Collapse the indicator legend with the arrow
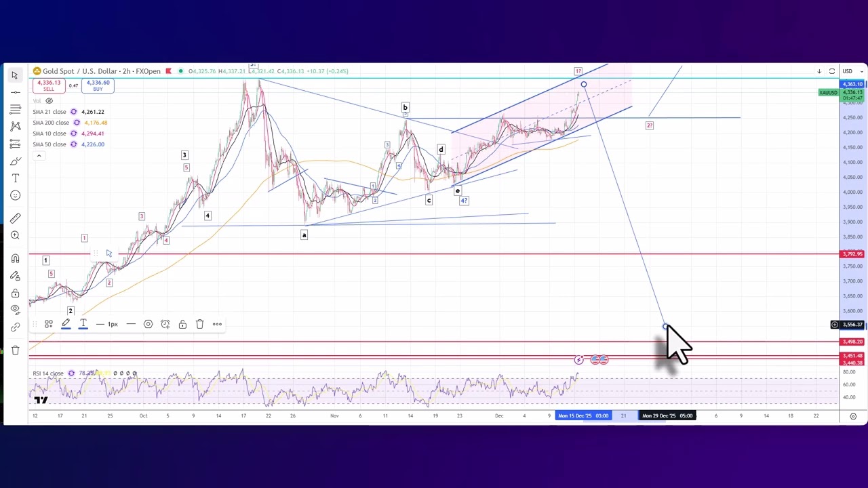This screenshot has width=868, height=488. pos(39,156)
